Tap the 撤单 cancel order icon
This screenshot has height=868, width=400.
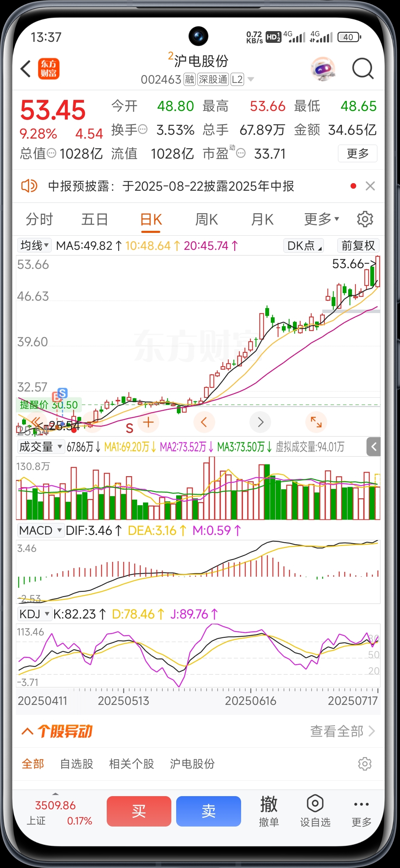[269, 811]
